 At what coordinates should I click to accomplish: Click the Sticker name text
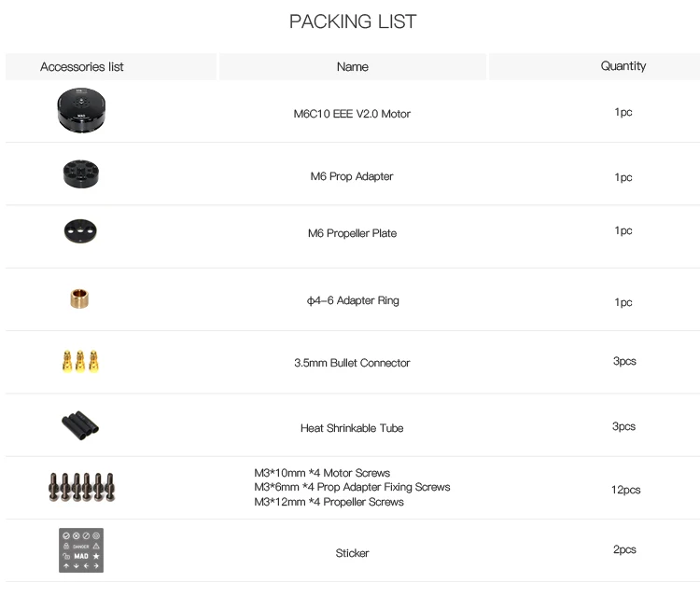tap(352, 553)
